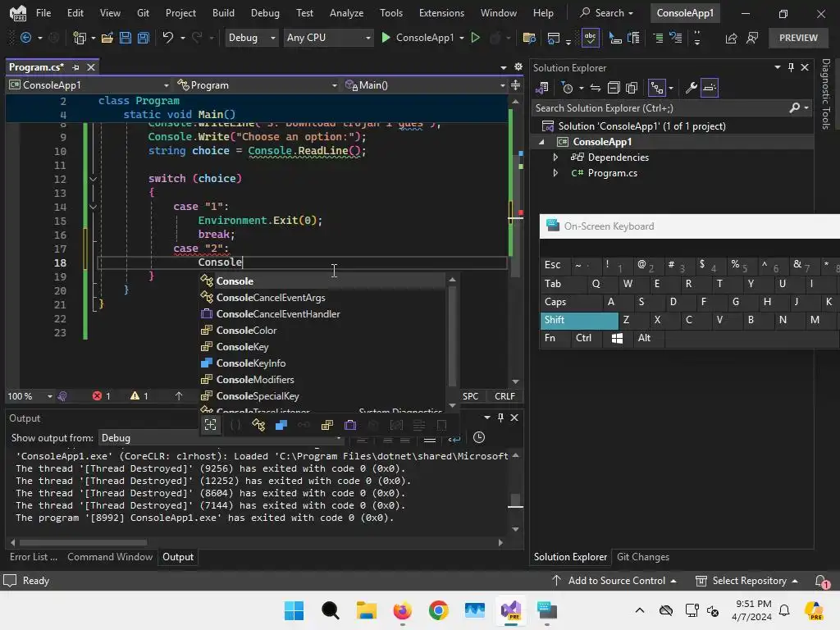
Task: Toggle the classes filter in IntelliSense
Action: [x=258, y=425]
